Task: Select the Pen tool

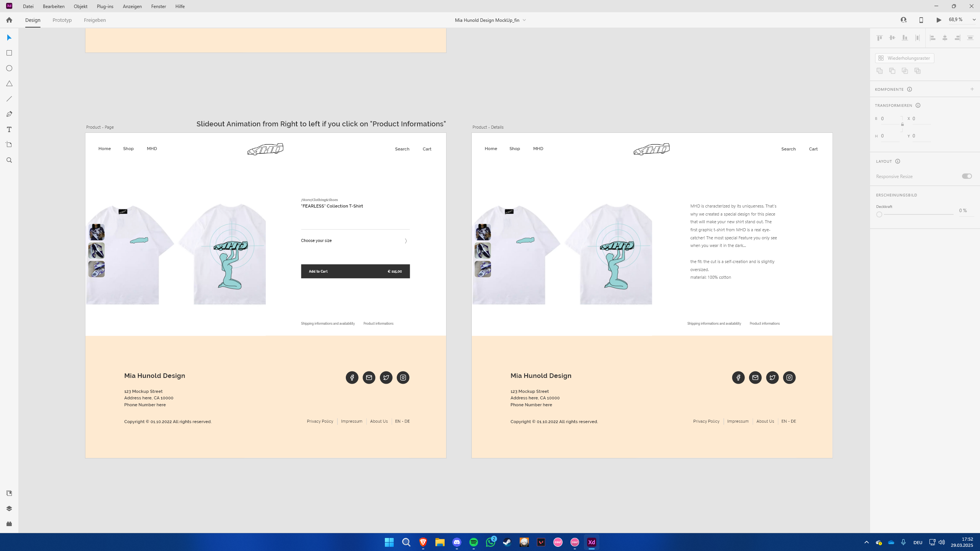Action: pyautogui.click(x=9, y=114)
